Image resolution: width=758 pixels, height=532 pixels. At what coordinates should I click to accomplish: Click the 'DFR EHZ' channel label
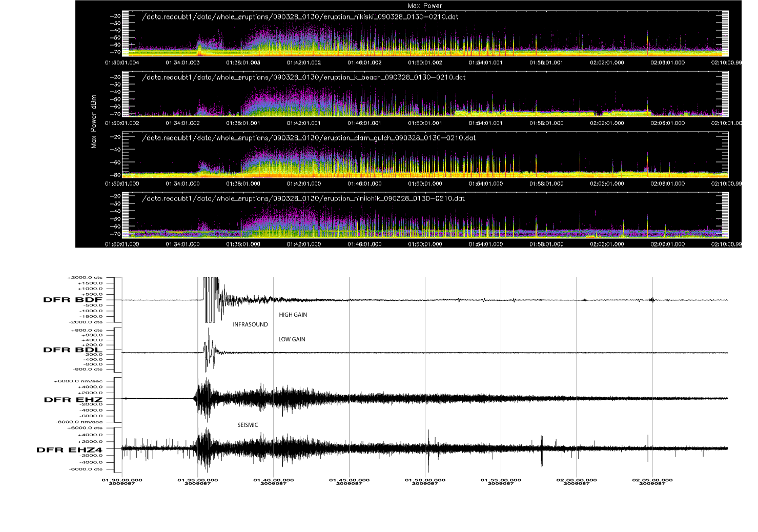[x=73, y=400]
